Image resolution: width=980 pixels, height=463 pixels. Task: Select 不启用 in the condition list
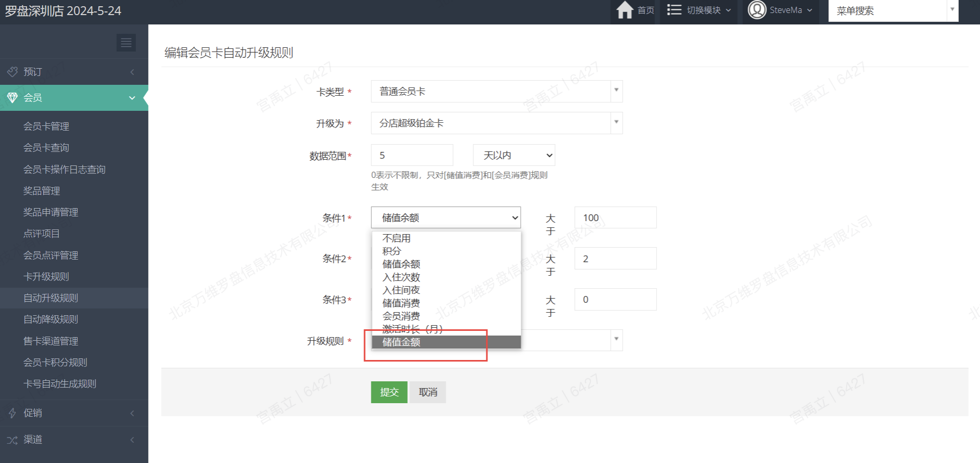click(x=446, y=238)
